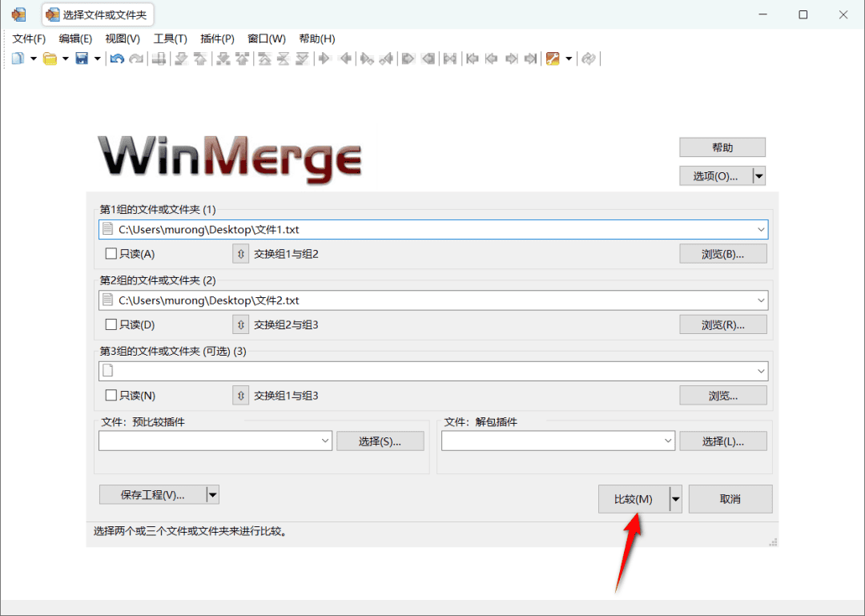Click the Next Conflict toolbar icon
This screenshot has height=616, width=865.
(x=223, y=58)
